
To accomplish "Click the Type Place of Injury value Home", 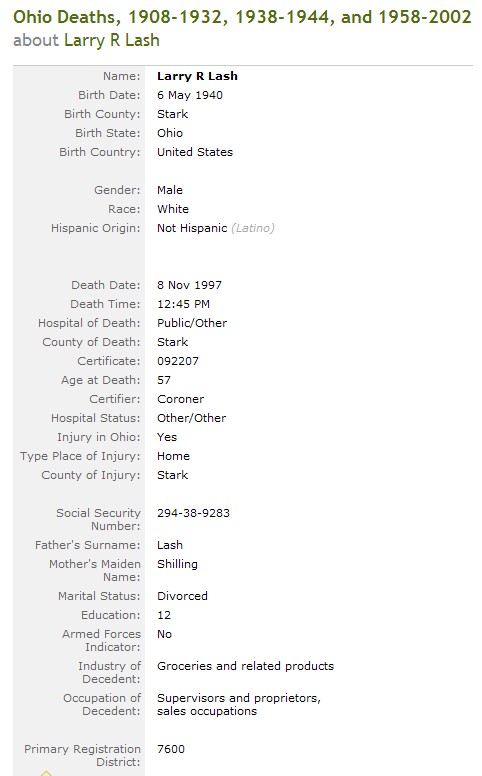I will coord(173,456).
